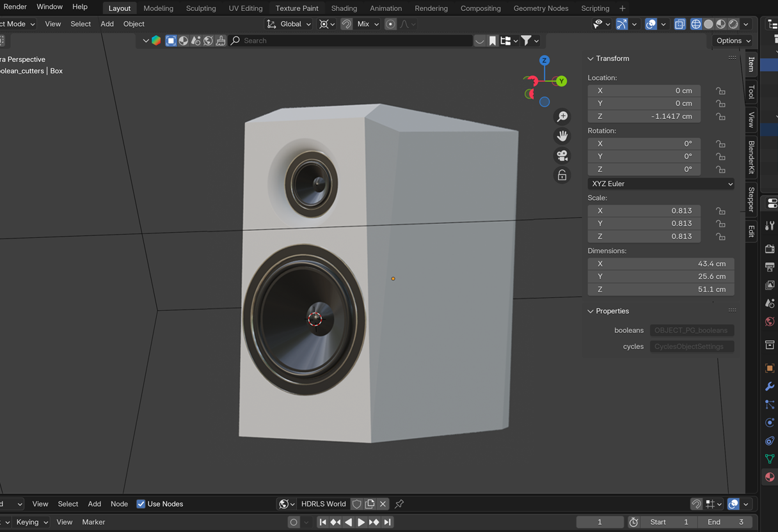Lock the X location value
778x532 pixels.
(x=720, y=91)
